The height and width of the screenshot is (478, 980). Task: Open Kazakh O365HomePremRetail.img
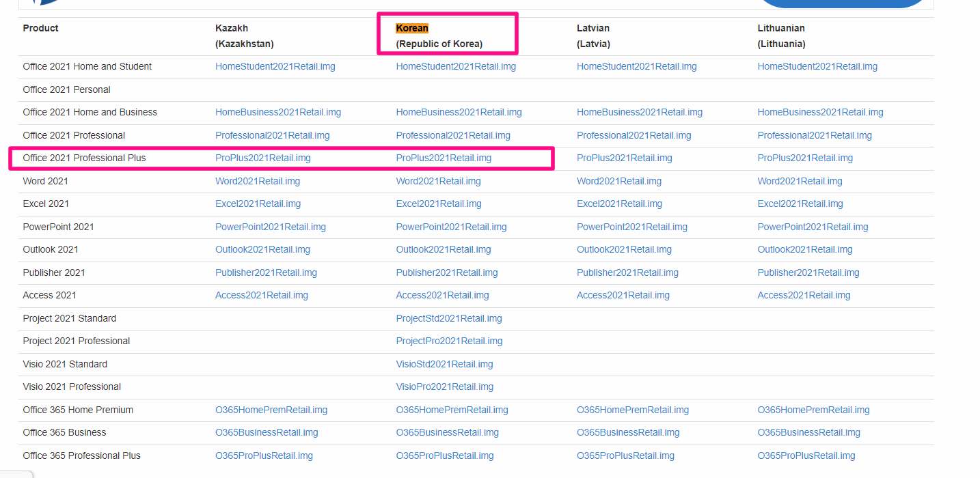[271, 410]
